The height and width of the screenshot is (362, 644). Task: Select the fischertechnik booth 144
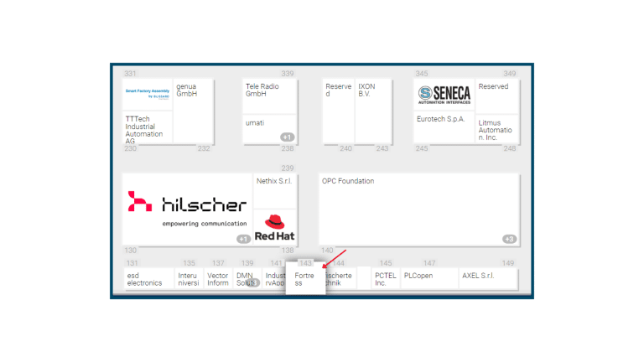pyautogui.click(x=340, y=279)
